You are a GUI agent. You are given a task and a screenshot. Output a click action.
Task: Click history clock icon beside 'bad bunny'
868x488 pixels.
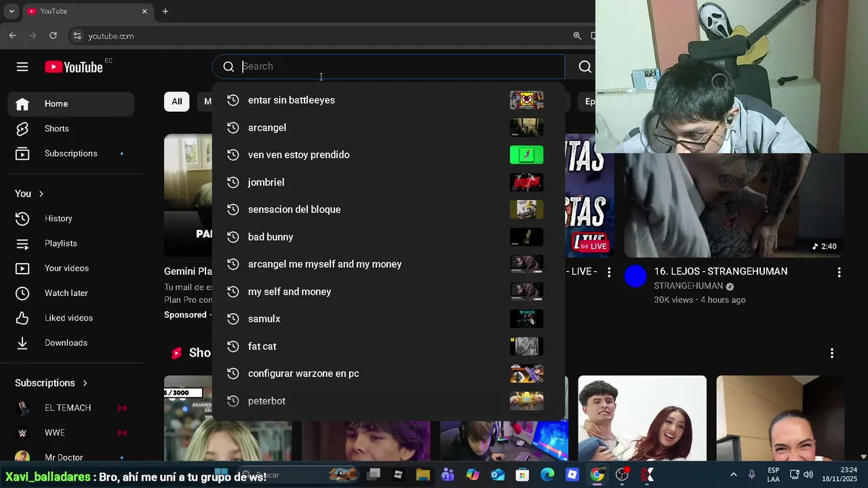(x=233, y=237)
